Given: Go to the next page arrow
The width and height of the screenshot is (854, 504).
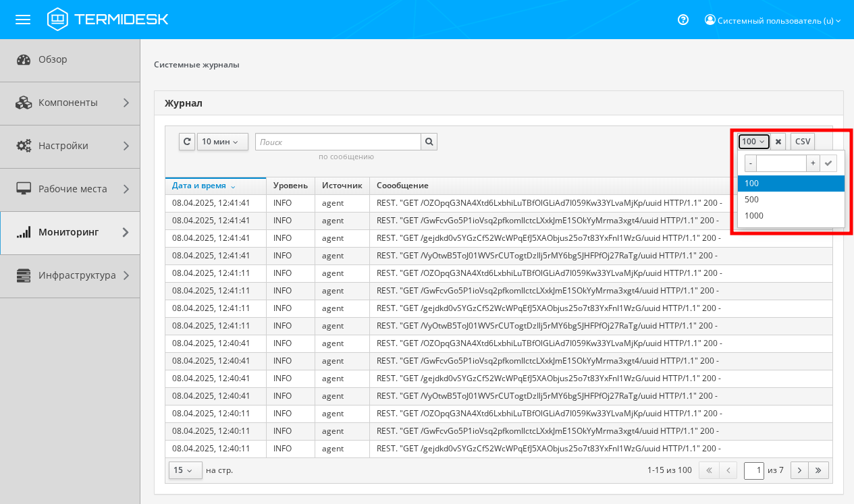Looking at the screenshot, I should (x=799, y=470).
